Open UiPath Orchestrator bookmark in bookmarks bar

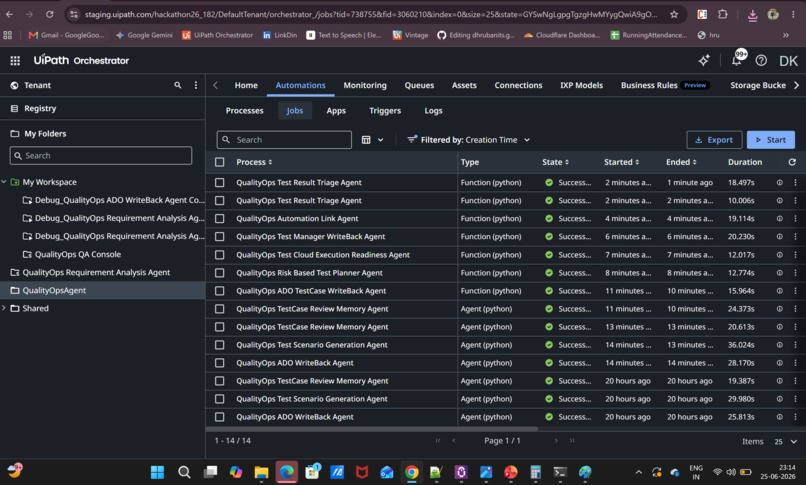coord(218,35)
